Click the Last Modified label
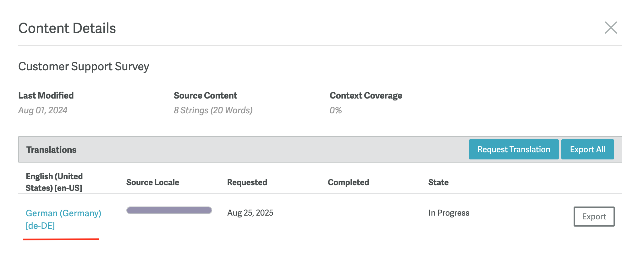Image resolution: width=644 pixels, height=263 pixels. [x=46, y=95]
